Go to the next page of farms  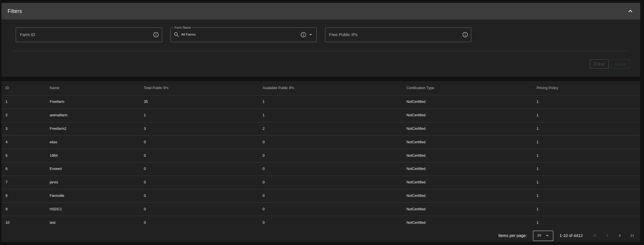point(620,236)
